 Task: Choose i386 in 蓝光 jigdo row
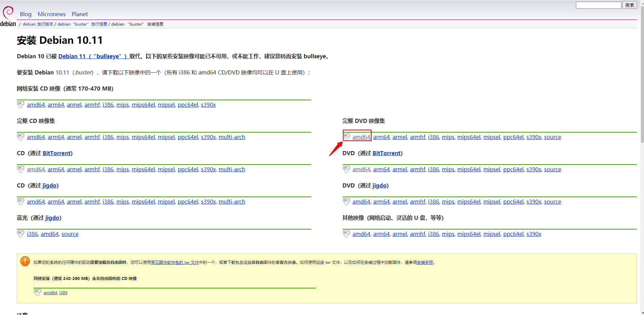[32, 234]
